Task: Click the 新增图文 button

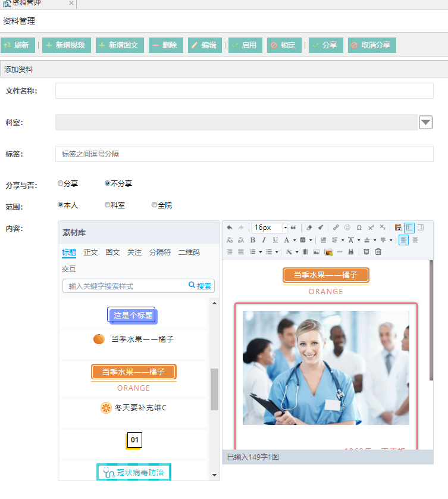Action: [120, 45]
